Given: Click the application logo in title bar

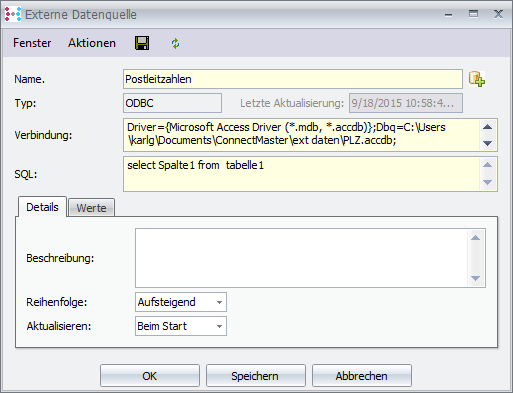Looking at the screenshot, I should click(x=13, y=14).
